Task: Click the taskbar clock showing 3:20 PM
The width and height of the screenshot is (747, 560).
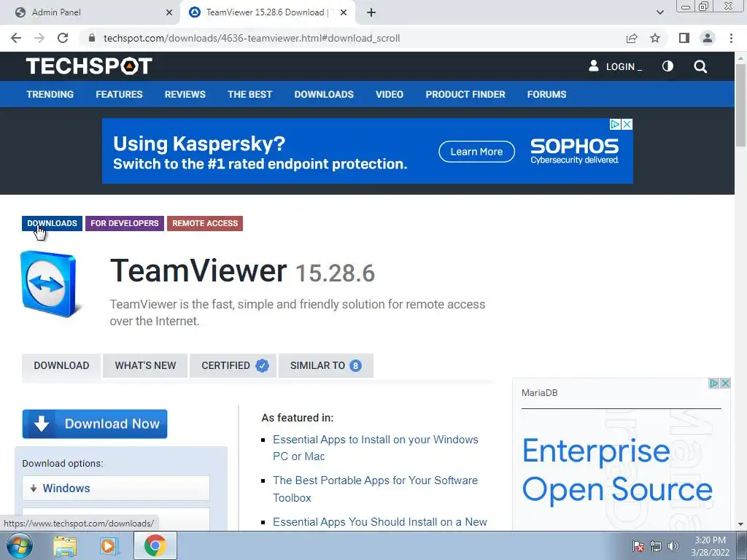Action: click(x=710, y=546)
